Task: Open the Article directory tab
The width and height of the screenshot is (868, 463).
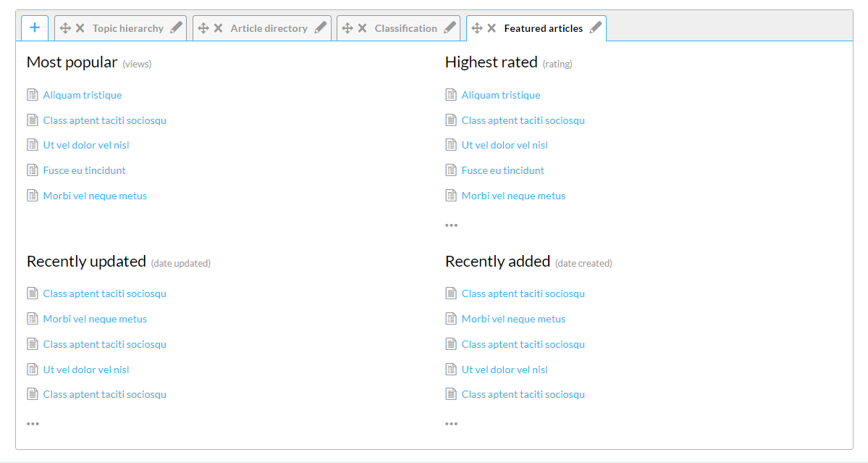Action: (269, 28)
